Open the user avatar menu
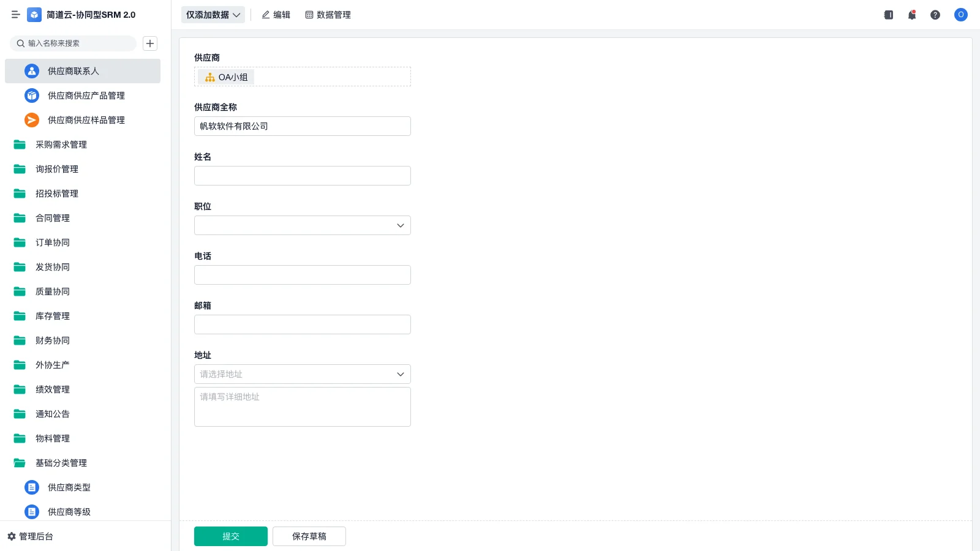Image resolution: width=980 pixels, height=551 pixels. tap(961, 15)
